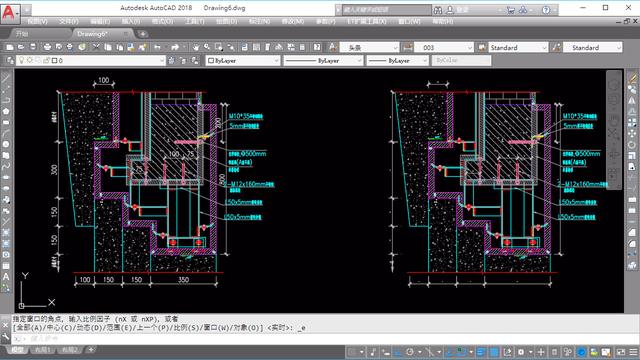This screenshot has height=360, width=640.
Task: Click the Open file icon
Action: point(21,47)
